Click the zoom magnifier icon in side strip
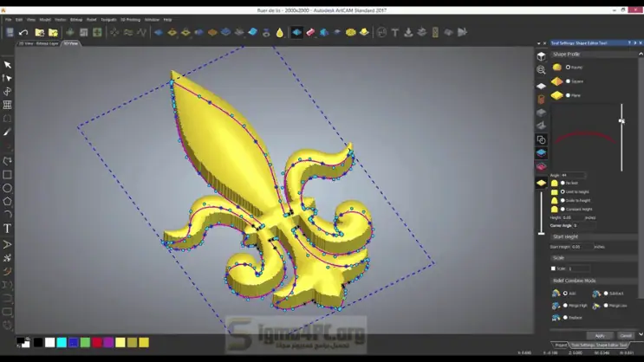This screenshot has width=644, height=362. (x=541, y=70)
